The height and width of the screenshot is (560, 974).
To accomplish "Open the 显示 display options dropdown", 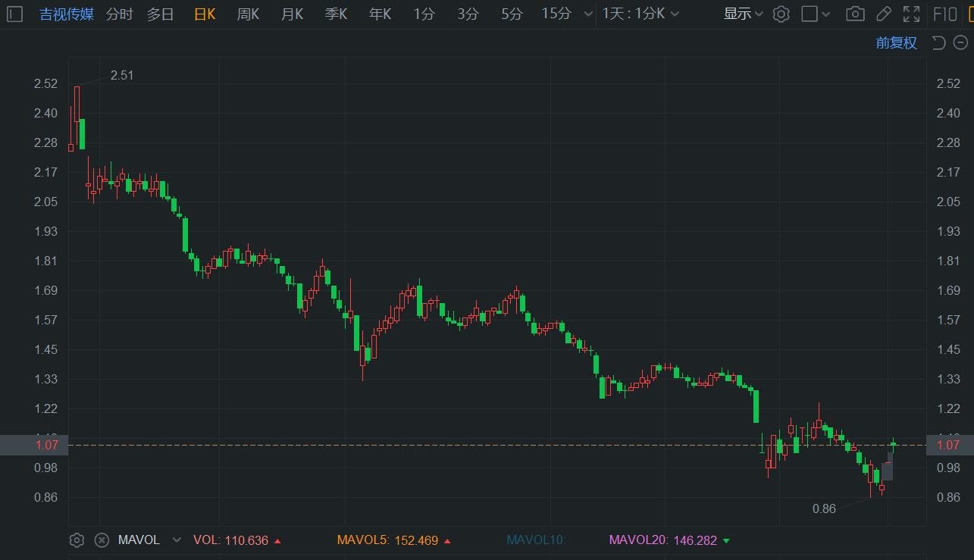I will click(x=743, y=14).
